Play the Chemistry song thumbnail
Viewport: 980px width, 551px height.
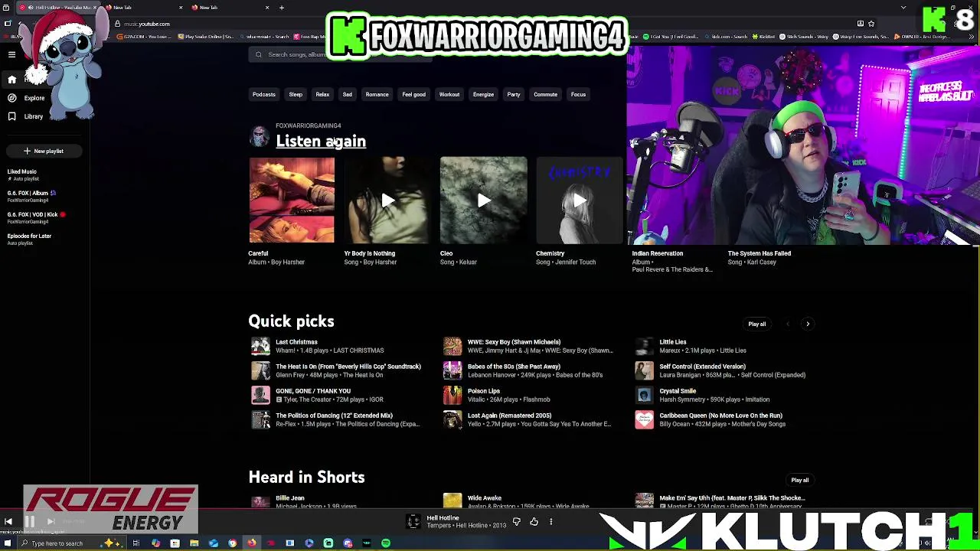tap(580, 200)
